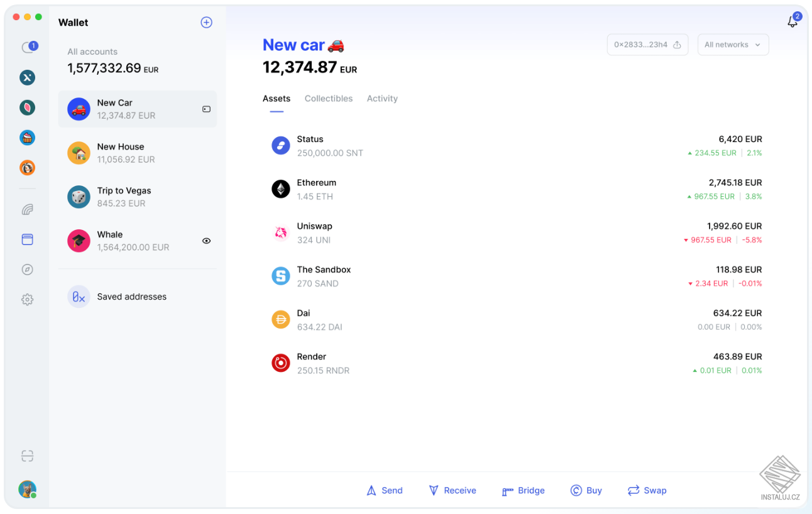The width and height of the screenshot is (812, 514).
Task: Select the Whale account name
Action: pos(110,234)
